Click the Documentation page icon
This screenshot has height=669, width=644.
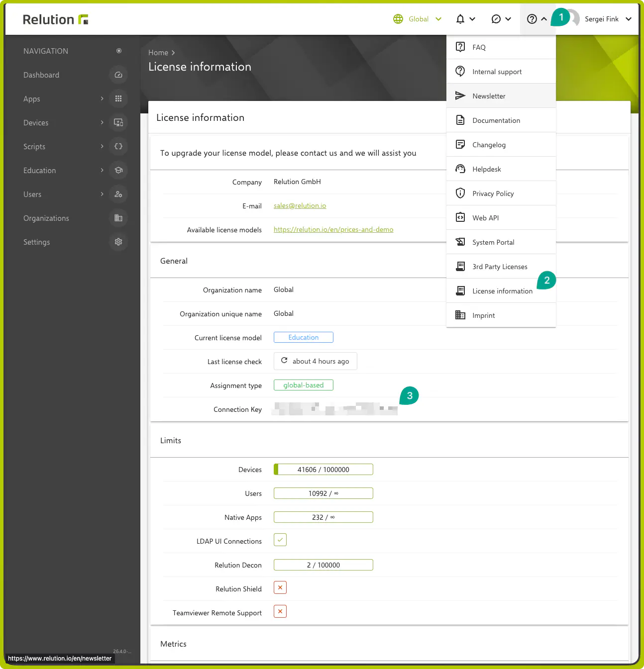[460, 120]
